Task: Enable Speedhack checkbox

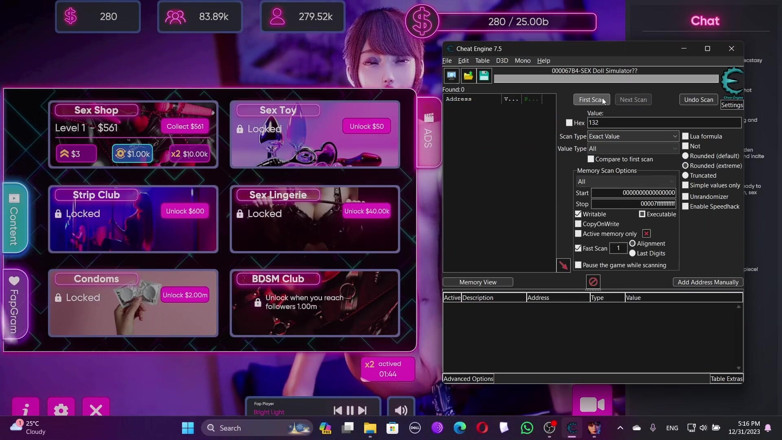Action: pyautogui.click(x=685, y=207)
